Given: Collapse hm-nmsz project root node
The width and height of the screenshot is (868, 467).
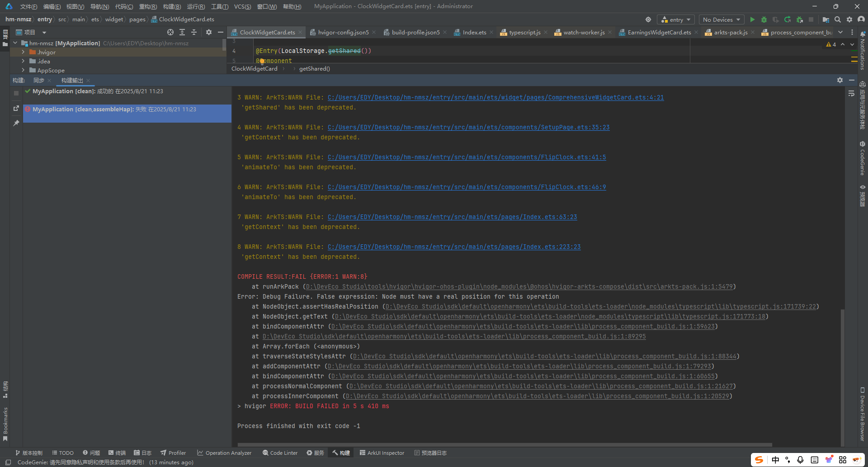Looking at the screenshot, I should 15,43.
